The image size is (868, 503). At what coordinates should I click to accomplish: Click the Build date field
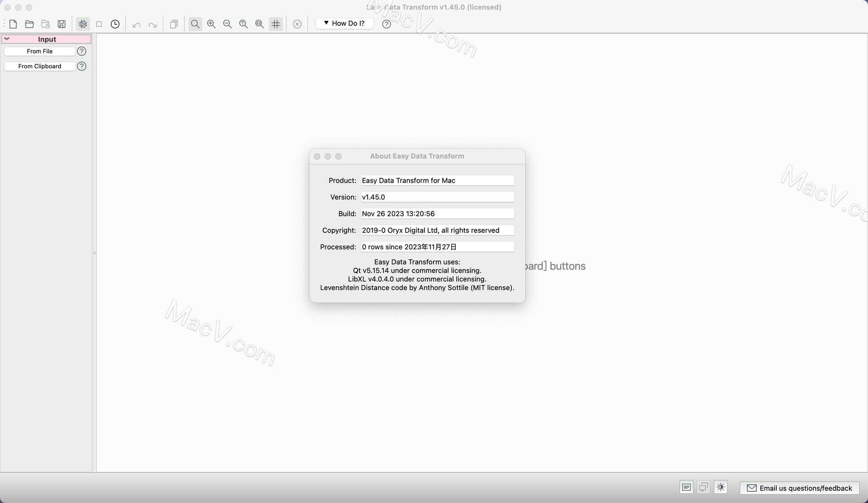pyautogui.click(x=438, y=214)
